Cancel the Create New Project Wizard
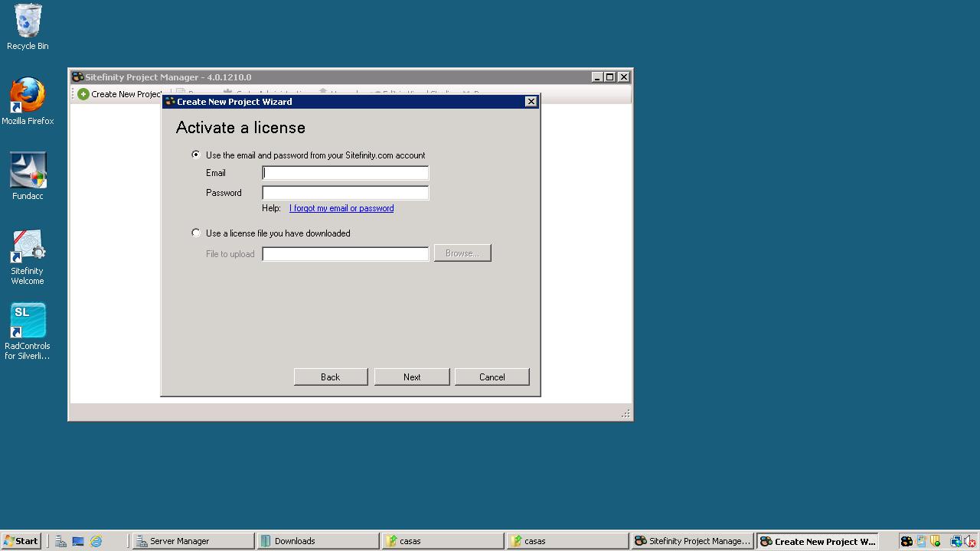 click(492, 377)
